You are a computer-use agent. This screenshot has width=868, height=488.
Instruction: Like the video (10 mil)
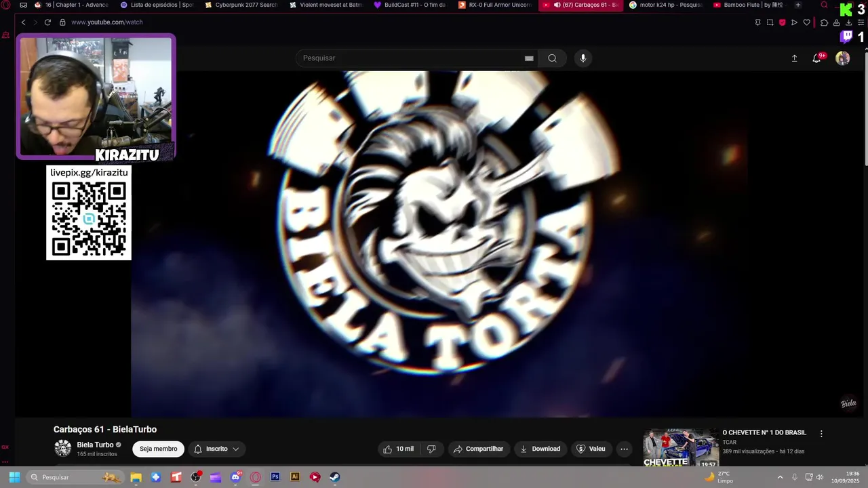(398, 449)
